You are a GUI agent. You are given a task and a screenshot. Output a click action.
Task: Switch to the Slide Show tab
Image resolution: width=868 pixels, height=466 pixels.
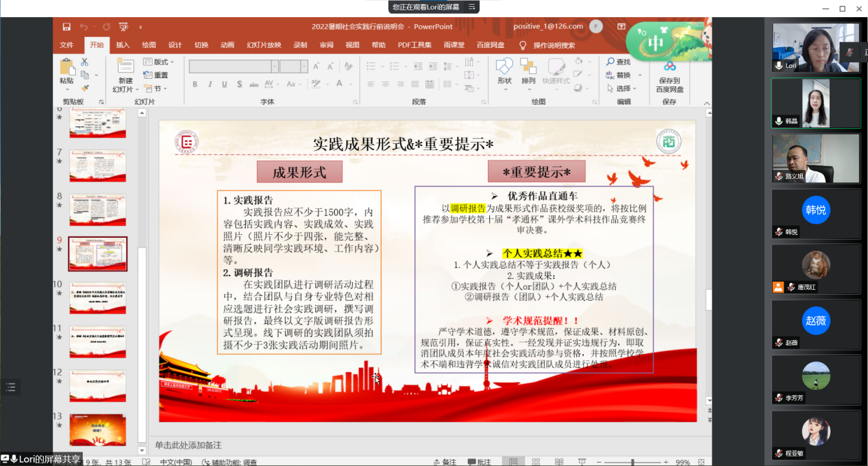(x=264, y=45)
